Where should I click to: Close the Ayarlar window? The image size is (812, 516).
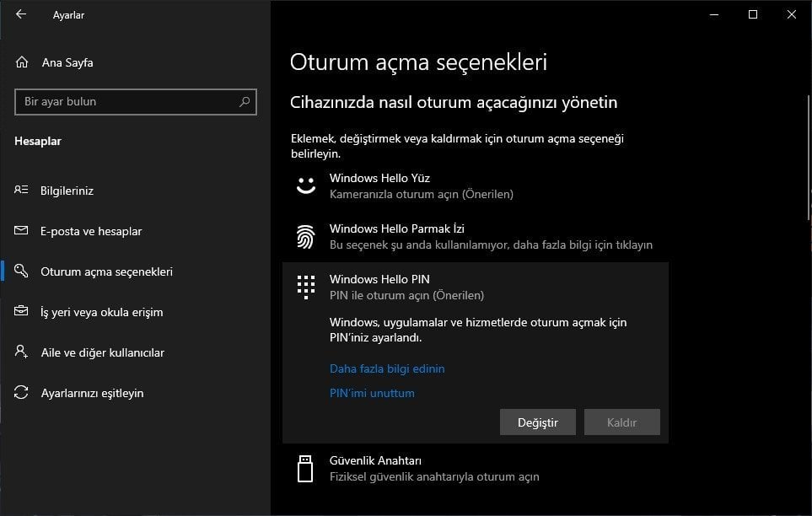(x=792, y=14)
